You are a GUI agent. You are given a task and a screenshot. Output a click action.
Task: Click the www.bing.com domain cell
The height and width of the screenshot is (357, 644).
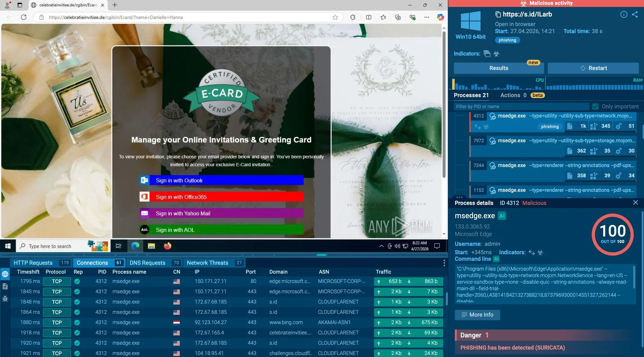(286, 322)
